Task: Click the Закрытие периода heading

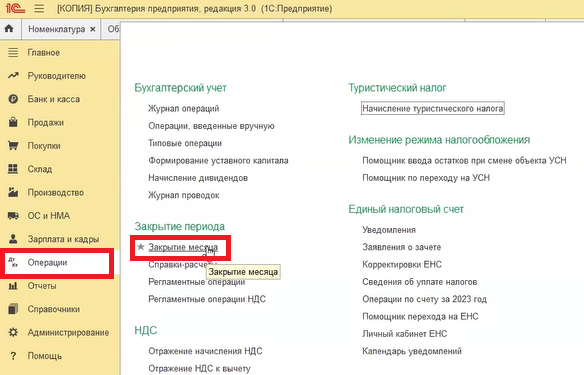Action: click(x=180, y=226)
